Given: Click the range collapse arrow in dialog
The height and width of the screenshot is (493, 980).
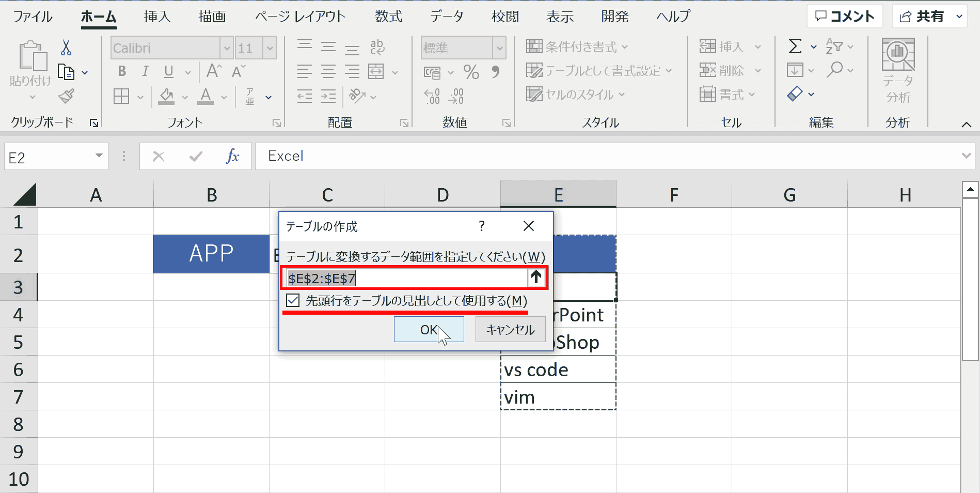Looking at the screenshot, I should [536, 278].
